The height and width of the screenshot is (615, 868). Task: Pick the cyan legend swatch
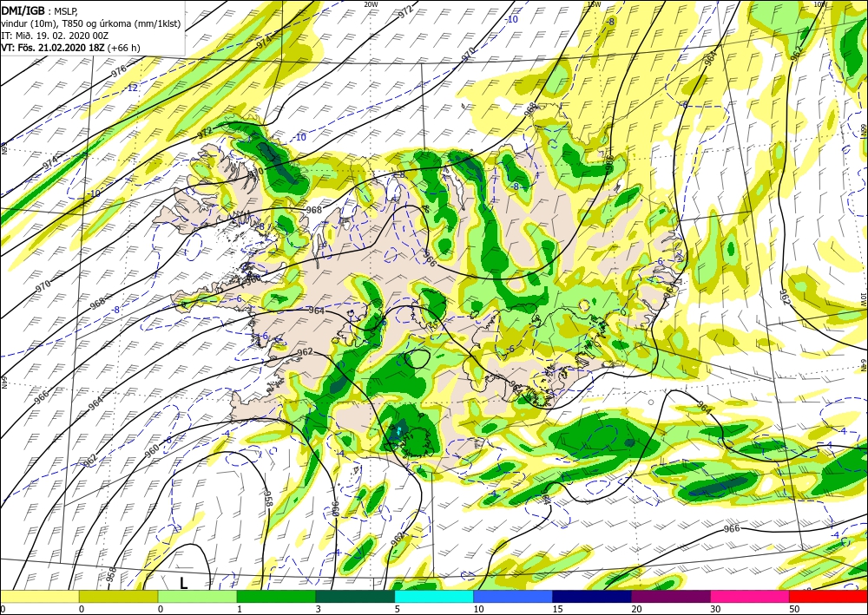434,597
